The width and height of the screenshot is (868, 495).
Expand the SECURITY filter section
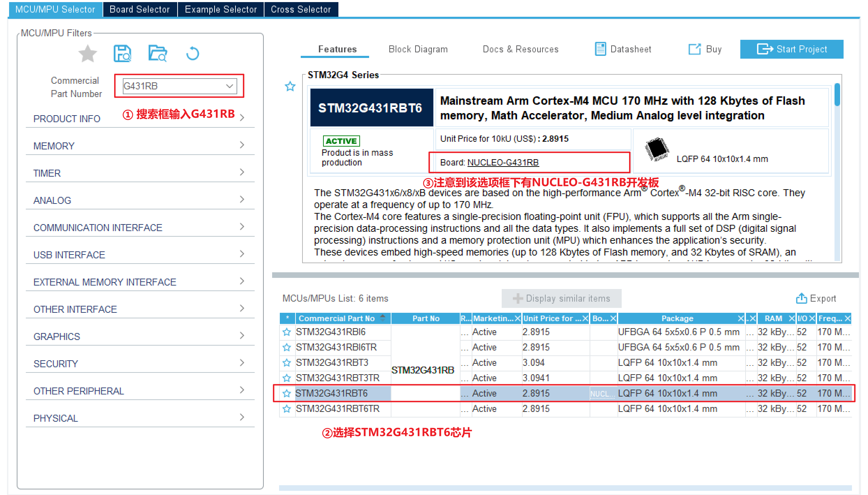[140, 363]
